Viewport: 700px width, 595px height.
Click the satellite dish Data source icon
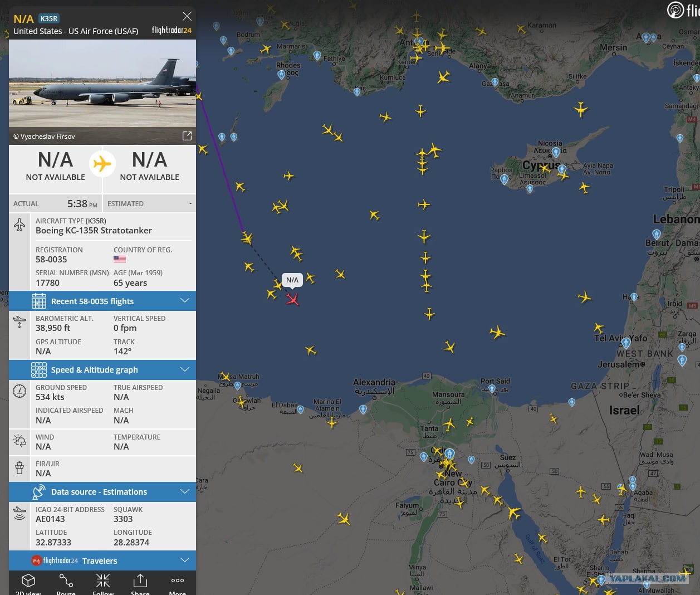click(x=39, y=492)
